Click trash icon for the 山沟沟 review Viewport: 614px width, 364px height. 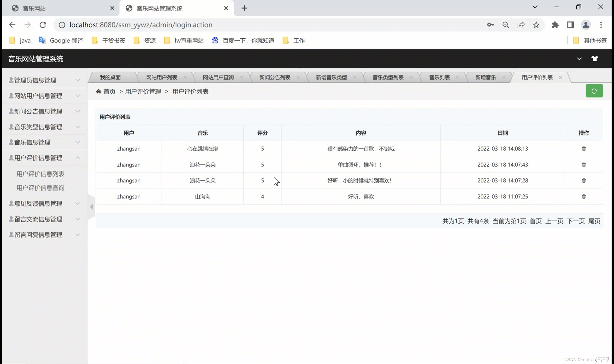click(x=584, y=196)
